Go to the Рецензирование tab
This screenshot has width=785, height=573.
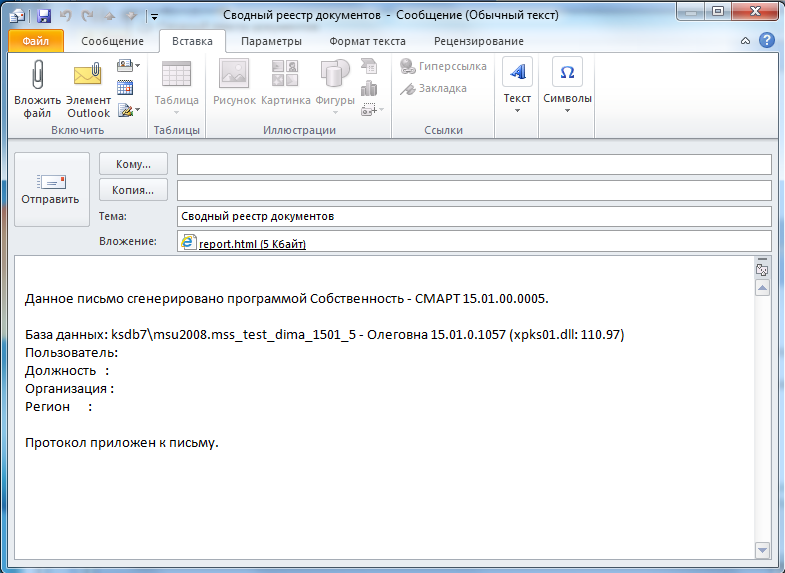click(x=479, y=41)
